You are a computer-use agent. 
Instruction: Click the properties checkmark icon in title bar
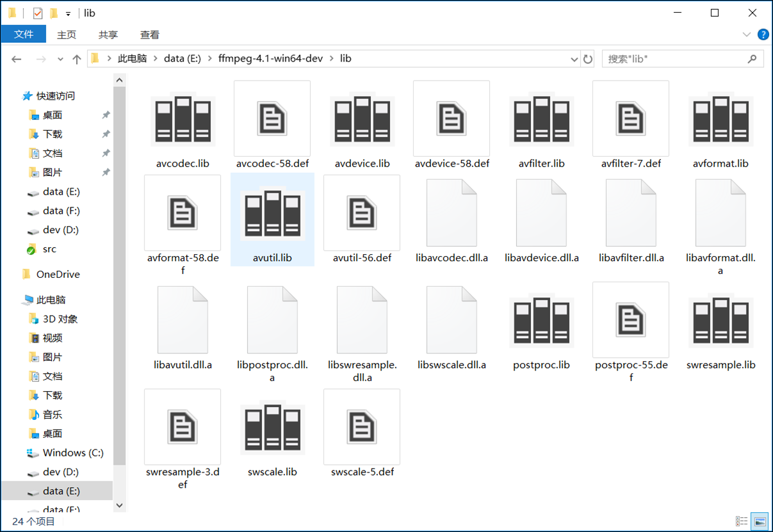pos(38,13)
